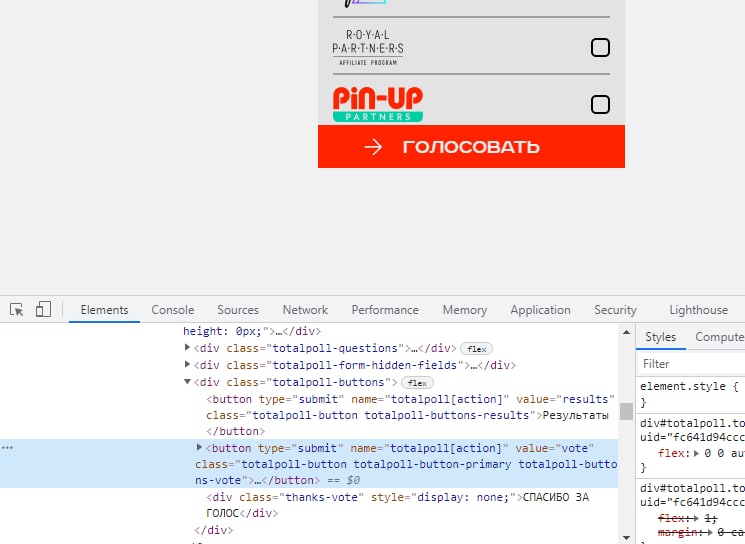Select the closing div tag of totalpoll-buttons

point(214,530)
